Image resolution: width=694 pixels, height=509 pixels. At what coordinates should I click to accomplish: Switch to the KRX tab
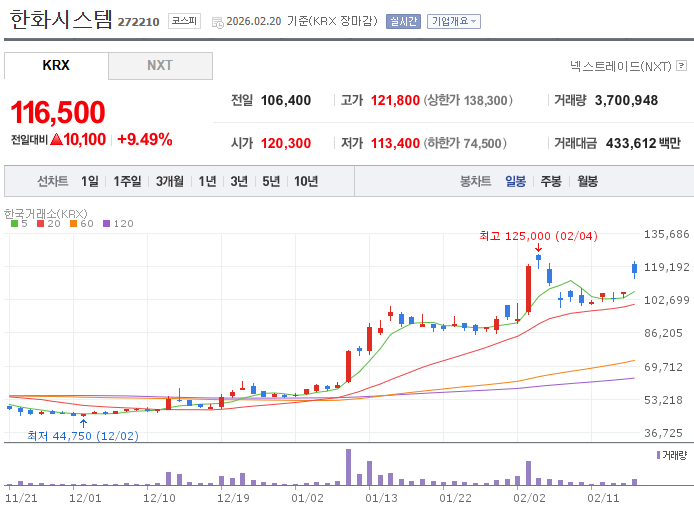point(56,66)
